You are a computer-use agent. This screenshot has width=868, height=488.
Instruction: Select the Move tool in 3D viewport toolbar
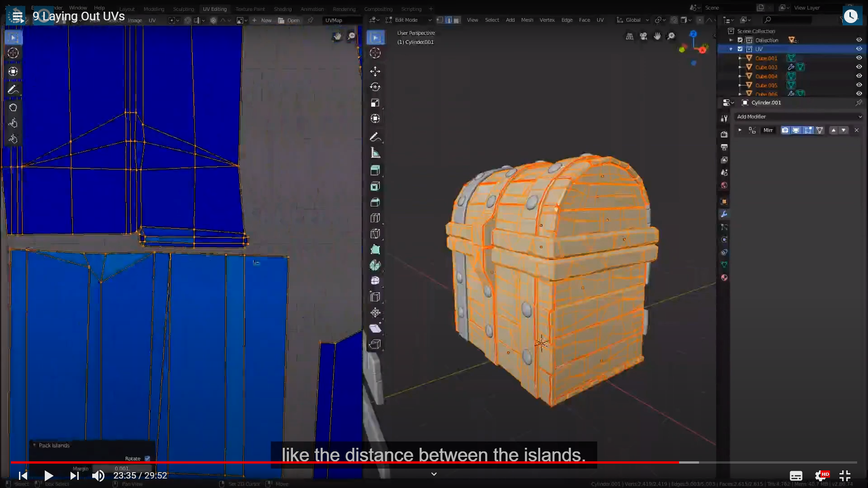[x=375, y=71]
